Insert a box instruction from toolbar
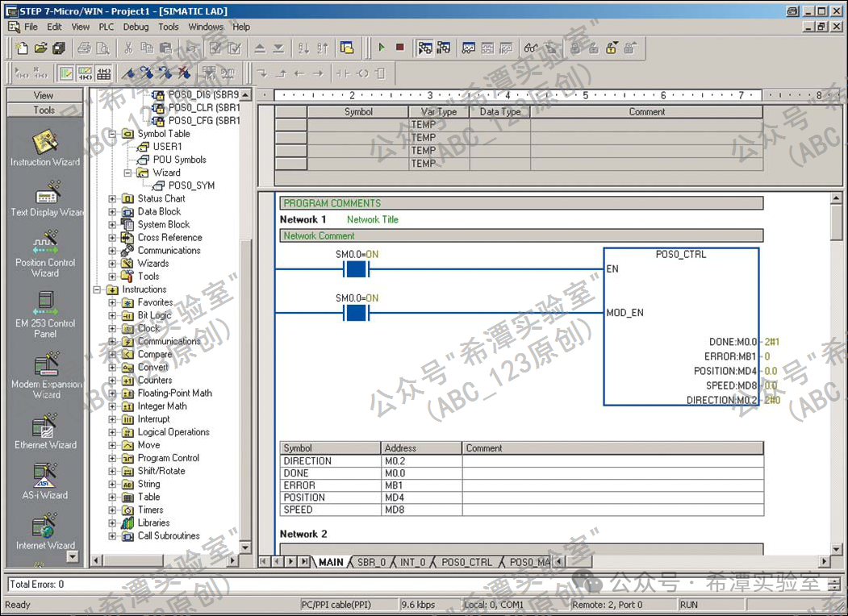The width and height of the screenshot is (848, 616). click(x=380, y=73)
